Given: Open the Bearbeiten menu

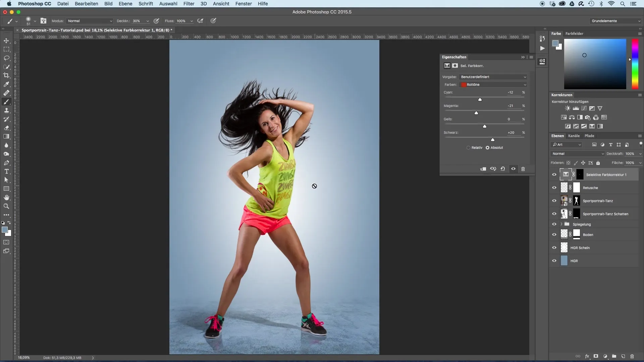Looking at the screenshot, I should 86,4.
